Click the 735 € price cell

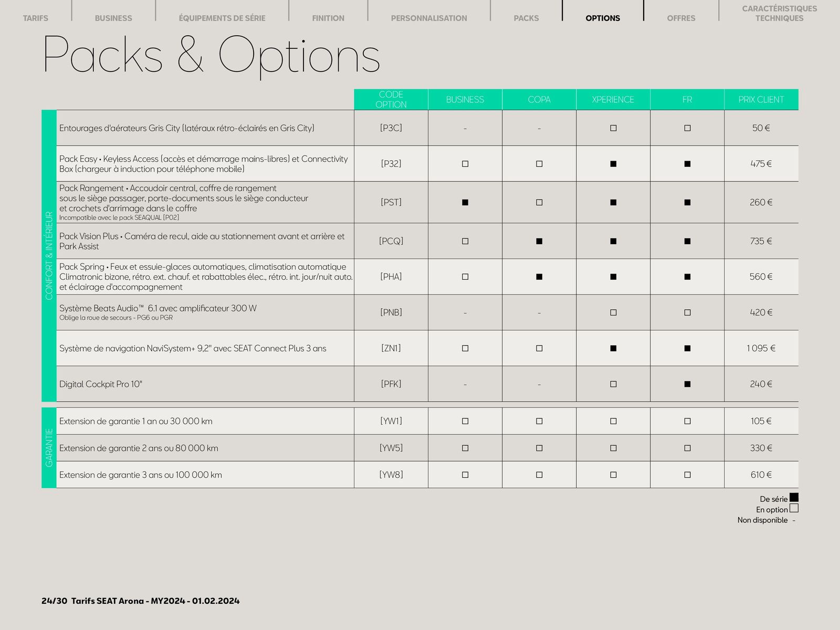coord(761,241)
